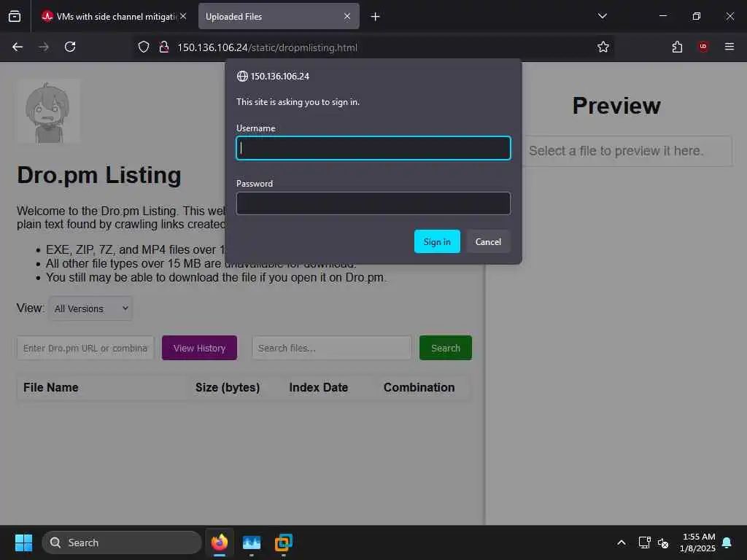Click the Firefox taskbar icon
The image size is (747, 560).
coord(220,542)
